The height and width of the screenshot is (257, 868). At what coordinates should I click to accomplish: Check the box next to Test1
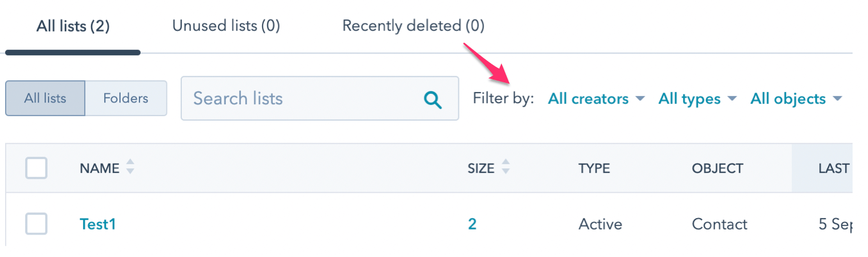pyautogui.click(x=36, y=224)
